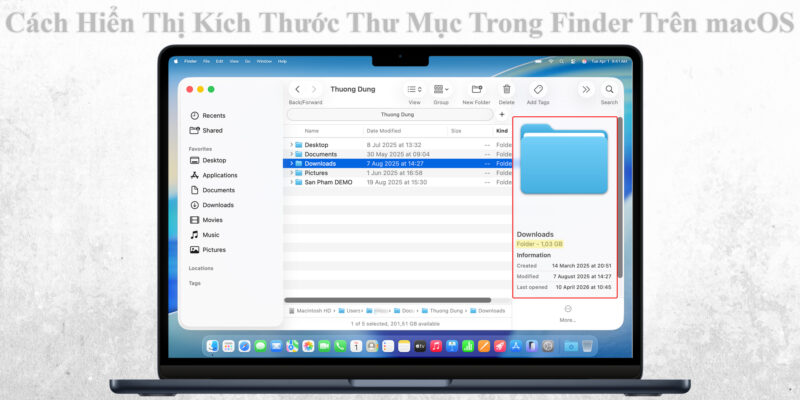Launch Safari from the Dock
Image resolution: width=800 pixels, height=400 pixels.
click(244, 346)
